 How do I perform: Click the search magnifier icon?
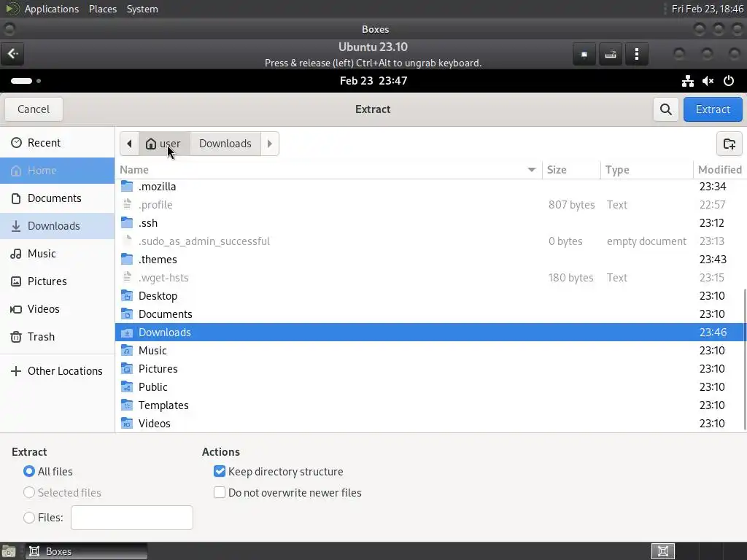click(665, 109)
